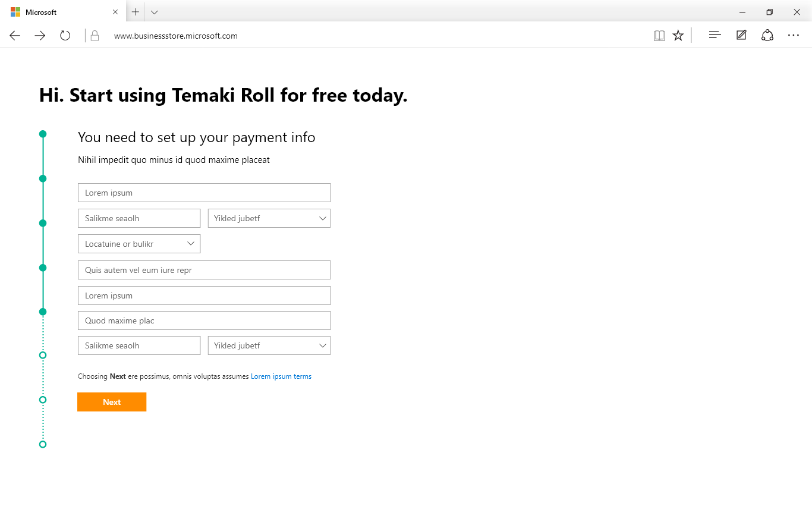Viewport: 812px width, 506px height.
Task: Go back to the previous page
Action: pyautogui.click(x=15, y=36)
